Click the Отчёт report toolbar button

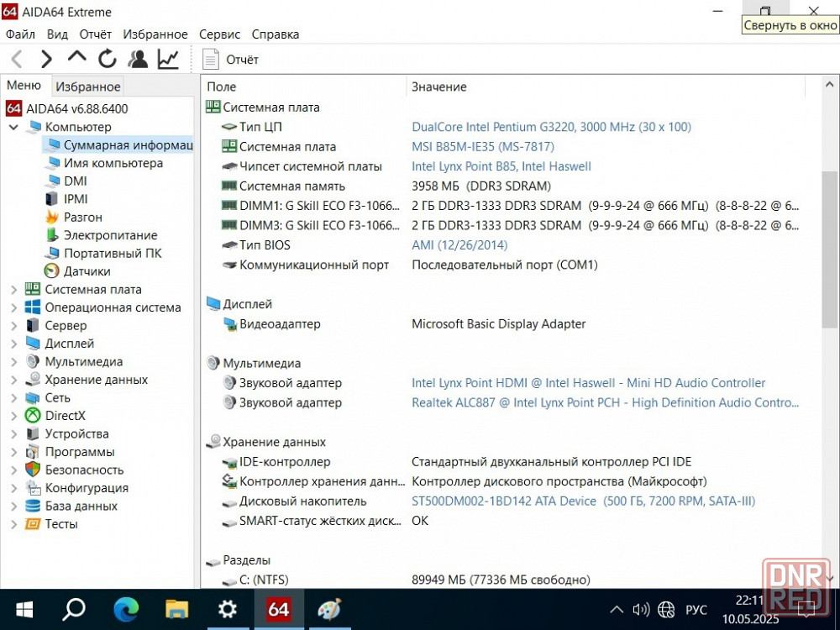pyautogui.click(x=230, y=60)
